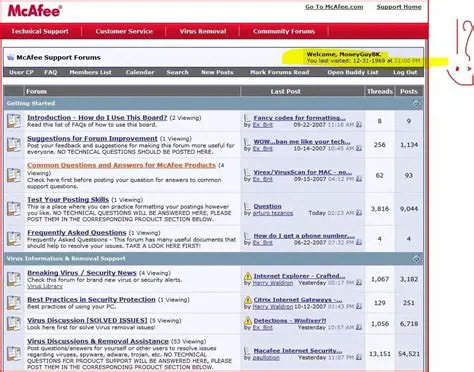This screenshot has height=372, width=474.
Task: Click forum icon beside Breaking Virus / Security News
Action: coord(14,279)
